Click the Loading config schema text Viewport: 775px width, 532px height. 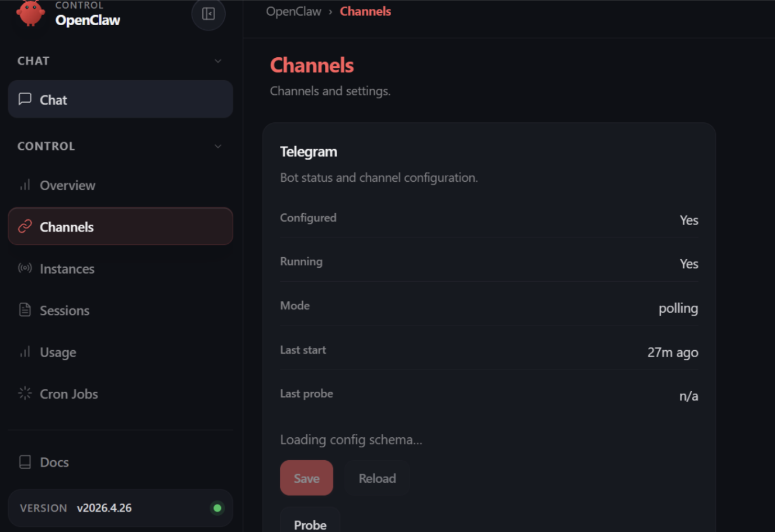pyautogui.click(x=351, y=440)
